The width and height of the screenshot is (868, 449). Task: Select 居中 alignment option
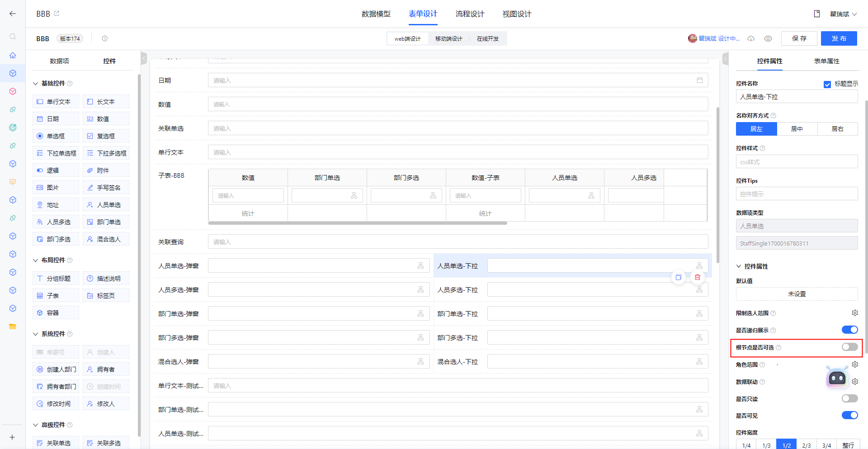click(x=797, y=129)
